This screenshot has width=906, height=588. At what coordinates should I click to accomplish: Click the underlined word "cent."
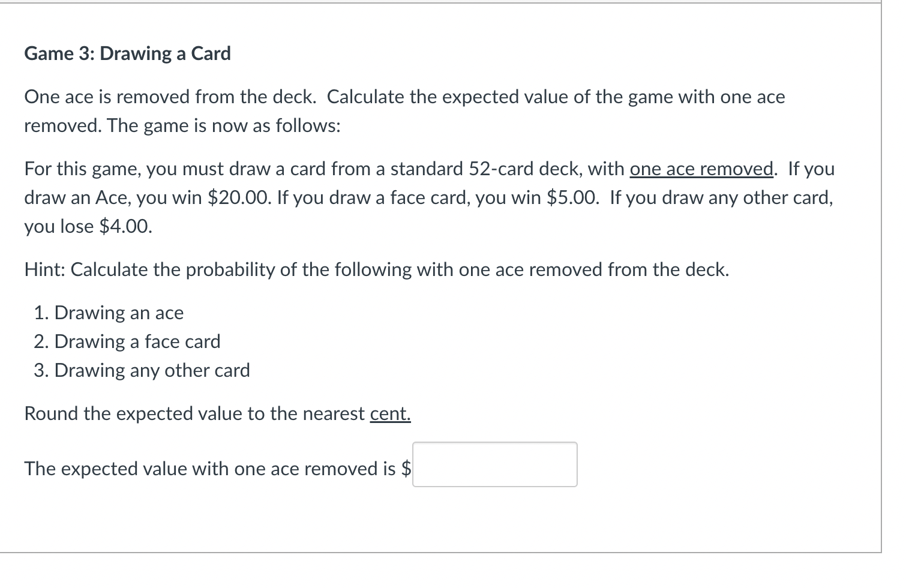point(391,414)
